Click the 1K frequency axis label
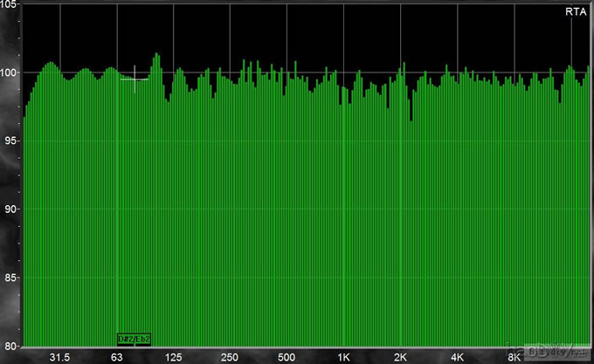 (x=343, y=356)
